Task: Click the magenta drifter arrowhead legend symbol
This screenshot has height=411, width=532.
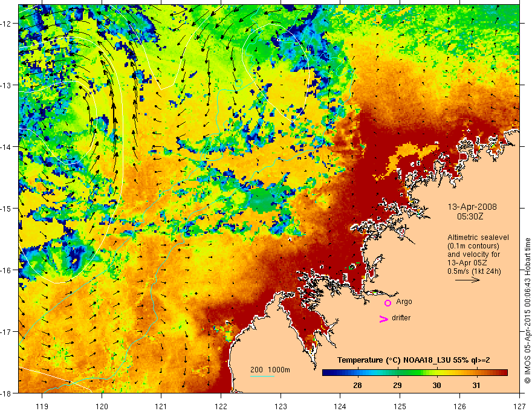Action: tap(383, 319)
